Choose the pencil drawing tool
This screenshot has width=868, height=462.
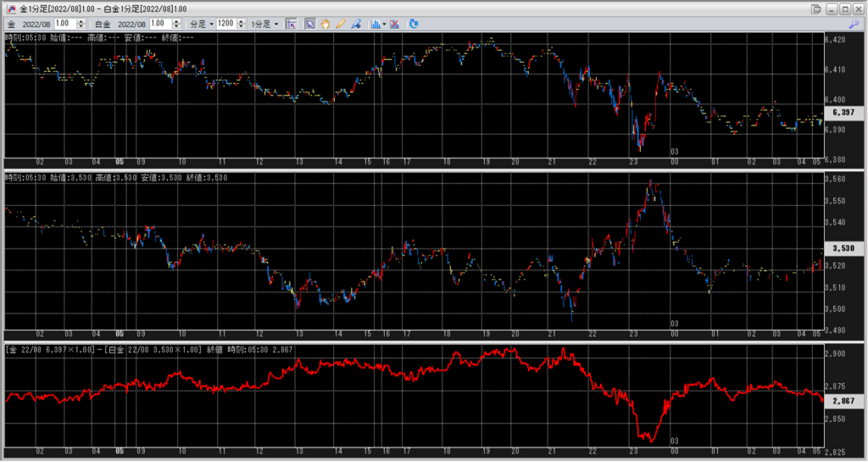(341, 24)
